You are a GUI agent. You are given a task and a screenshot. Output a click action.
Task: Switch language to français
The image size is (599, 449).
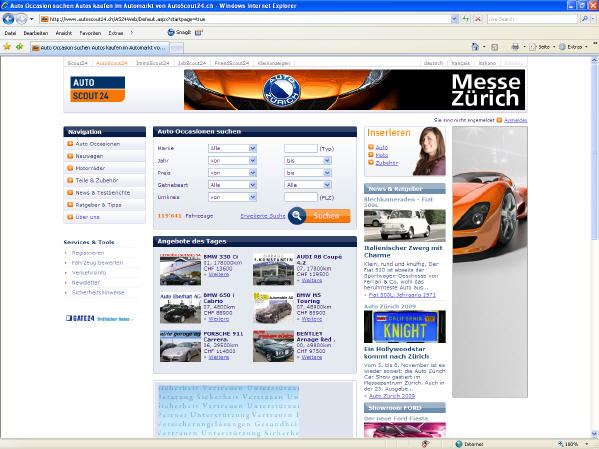[460, 63]
